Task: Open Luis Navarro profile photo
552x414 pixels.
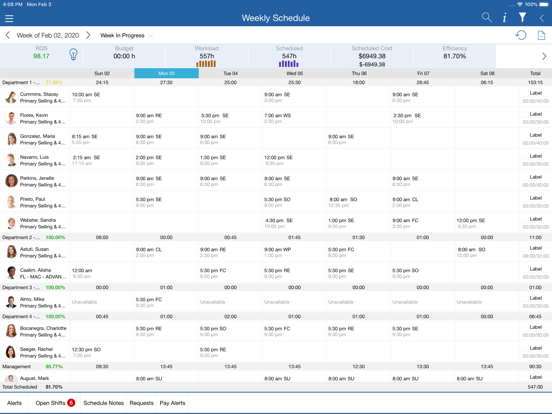Action: coord(11,160)
